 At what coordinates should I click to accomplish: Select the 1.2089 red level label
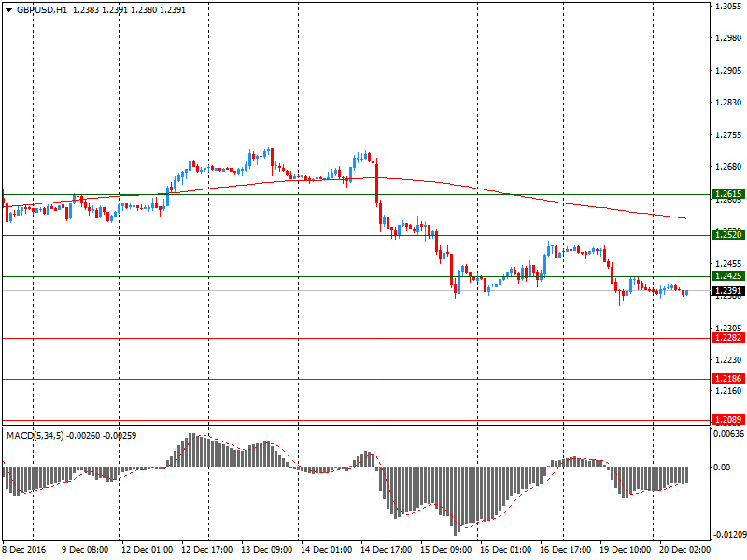point(728,420)
